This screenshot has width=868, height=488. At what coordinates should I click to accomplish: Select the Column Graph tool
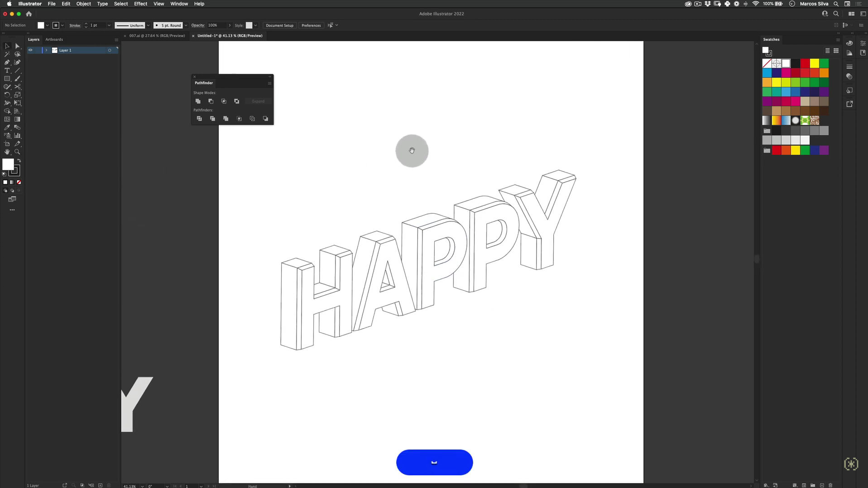pyautogui.click(x=17, y=136)
